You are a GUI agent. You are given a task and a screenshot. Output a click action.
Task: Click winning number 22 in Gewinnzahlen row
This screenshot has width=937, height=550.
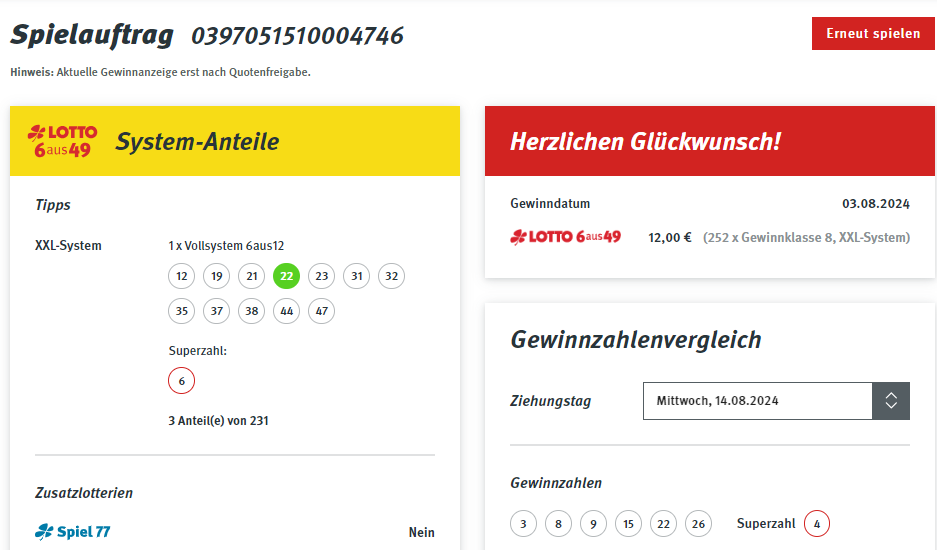663,524
